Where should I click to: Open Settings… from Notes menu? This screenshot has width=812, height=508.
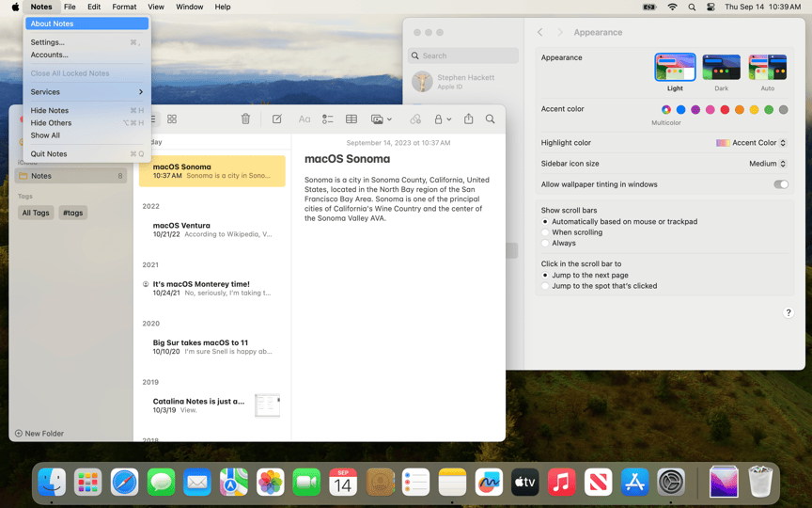pyautogui.click(x=87, y=42)
